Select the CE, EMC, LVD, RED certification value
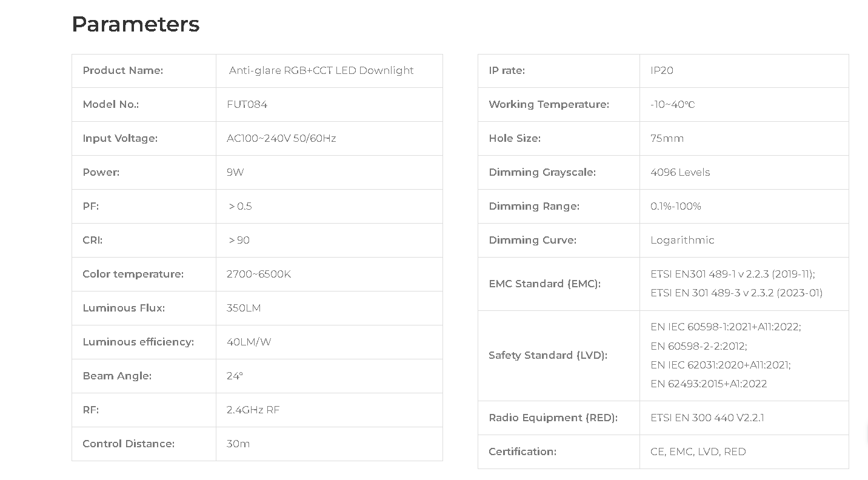Viewport: 868px width, 480px height. 698,452
